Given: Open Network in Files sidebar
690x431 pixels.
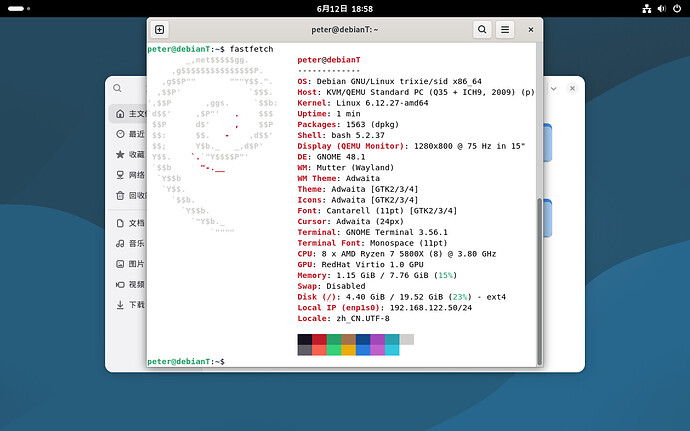Looking at the screenshot, I should click(x=128, y=175).
